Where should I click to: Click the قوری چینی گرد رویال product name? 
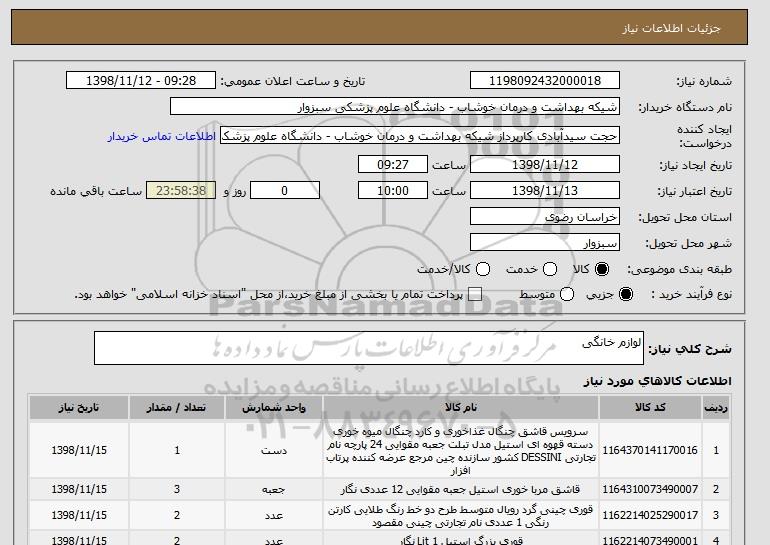point(461,516)
